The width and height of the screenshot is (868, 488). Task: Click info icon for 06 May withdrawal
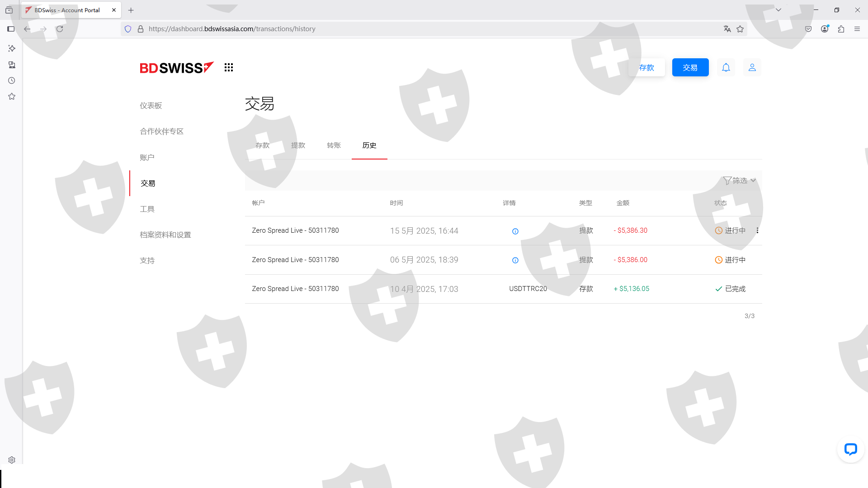[x=515, y=260]
